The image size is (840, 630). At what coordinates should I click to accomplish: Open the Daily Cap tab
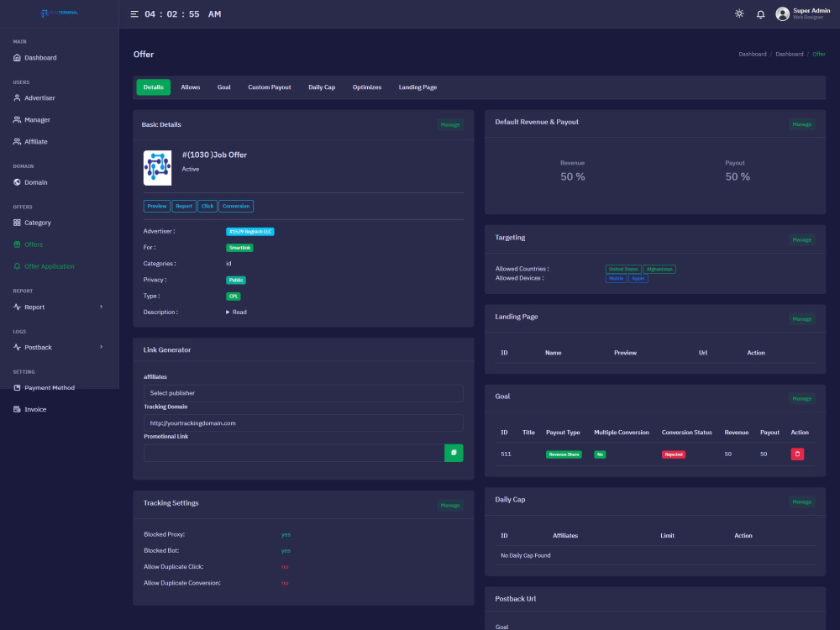click(322, 87)
